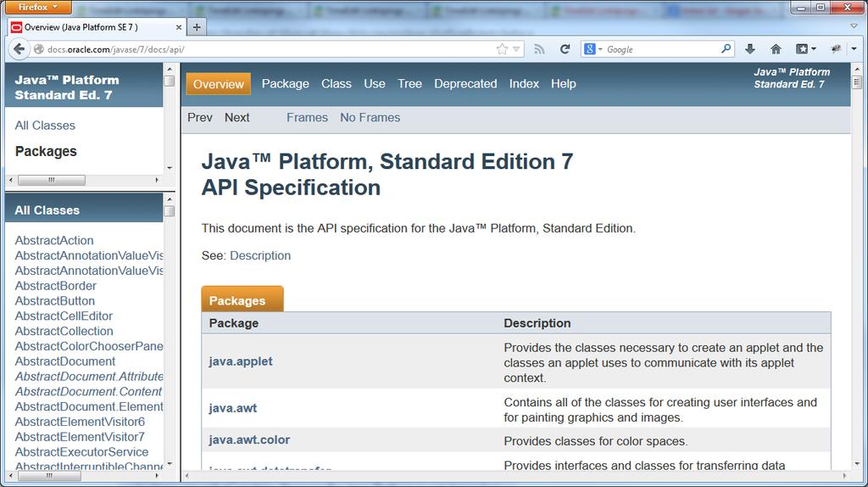This screenshot has height=487, width=868.
Task: Click the All Classes link in top frame
Action: click(45, 126)
